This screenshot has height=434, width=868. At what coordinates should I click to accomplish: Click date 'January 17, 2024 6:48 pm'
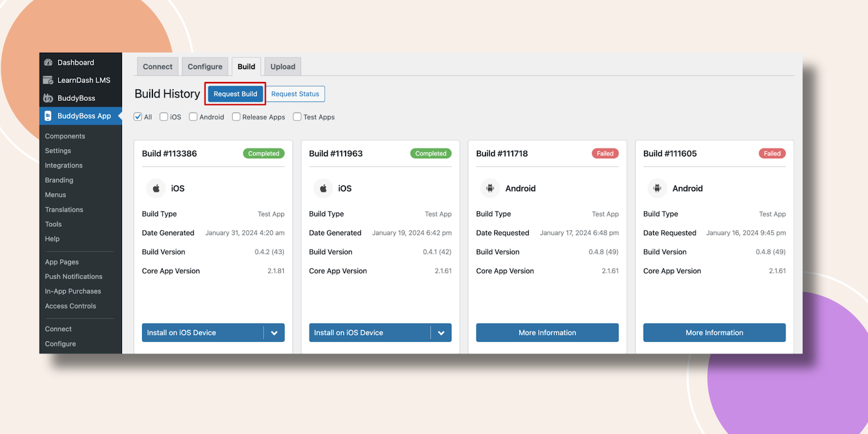(x=579, y=233)
